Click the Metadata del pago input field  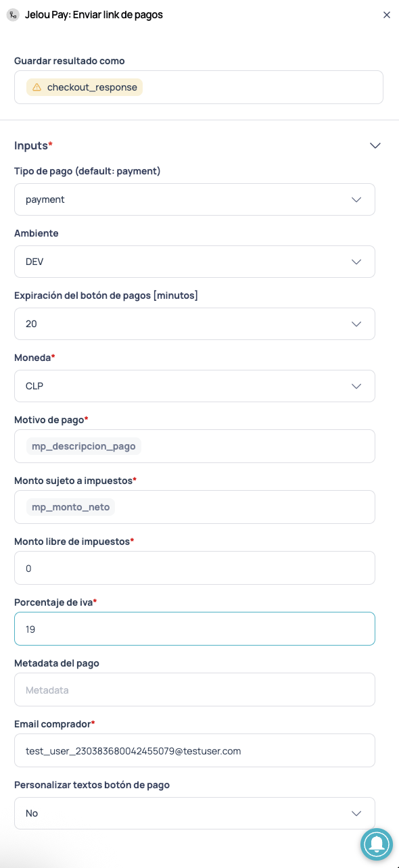point(195,690)
